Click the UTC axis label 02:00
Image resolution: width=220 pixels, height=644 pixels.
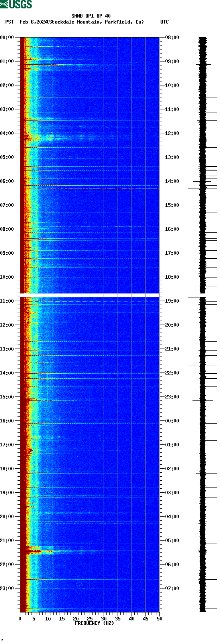tap(172, 469)
